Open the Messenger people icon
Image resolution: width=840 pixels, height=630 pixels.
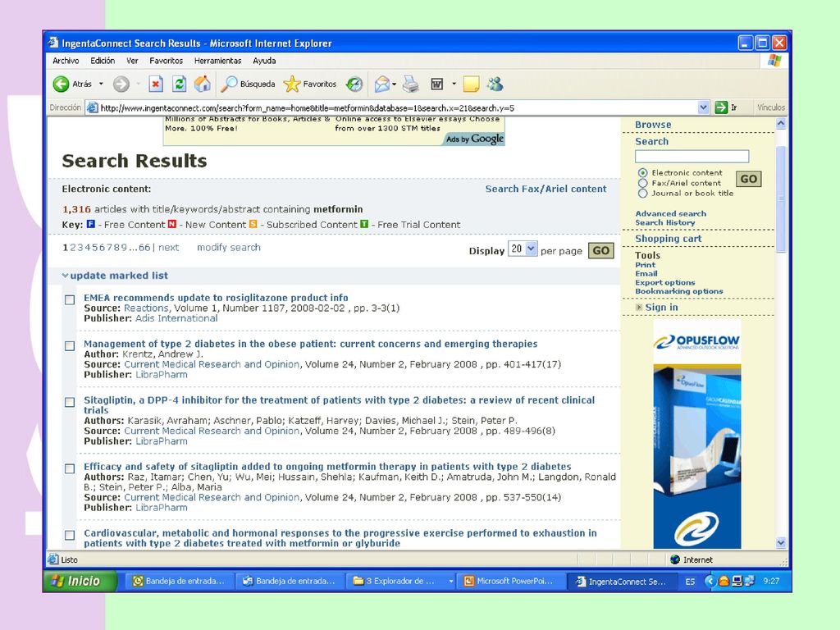point(495,84)
